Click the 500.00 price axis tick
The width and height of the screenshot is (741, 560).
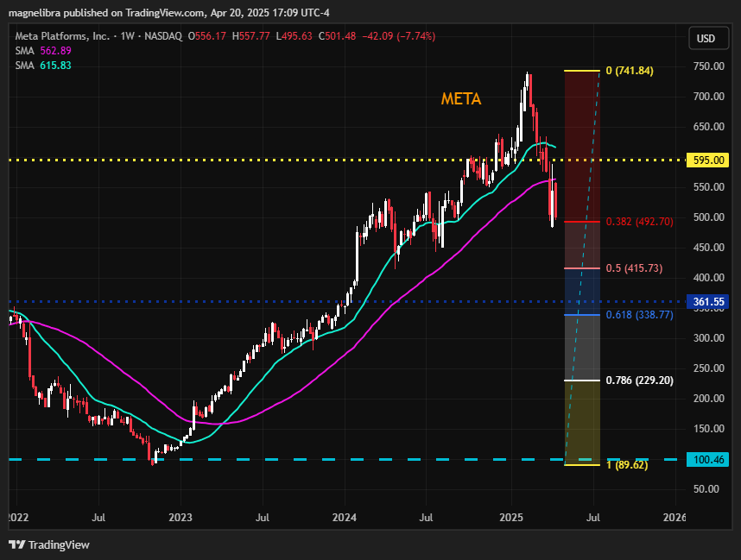pos(708,217)
